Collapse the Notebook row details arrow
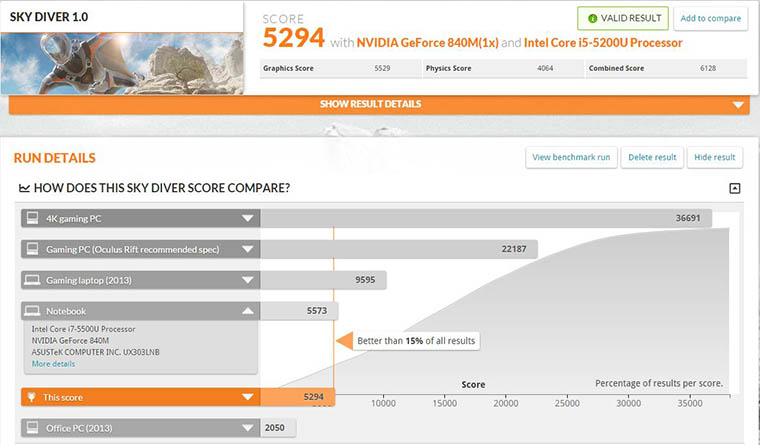Viewport: 760px width, 445px height. pos(248,311)
